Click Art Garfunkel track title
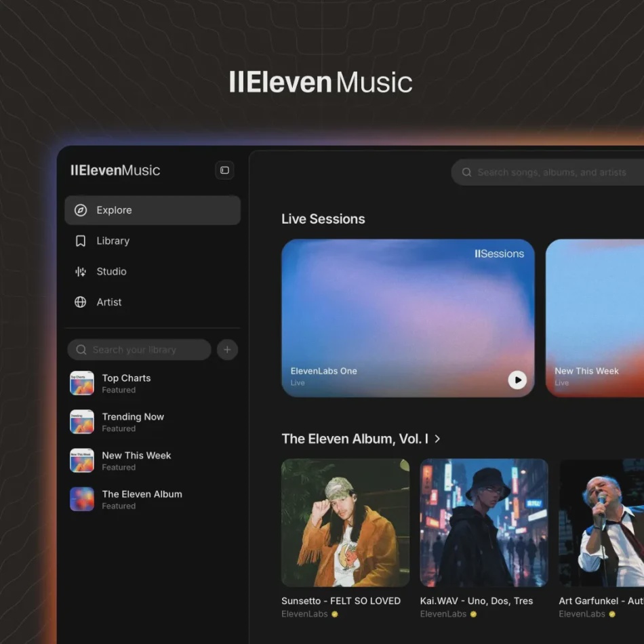 [601, 601]
